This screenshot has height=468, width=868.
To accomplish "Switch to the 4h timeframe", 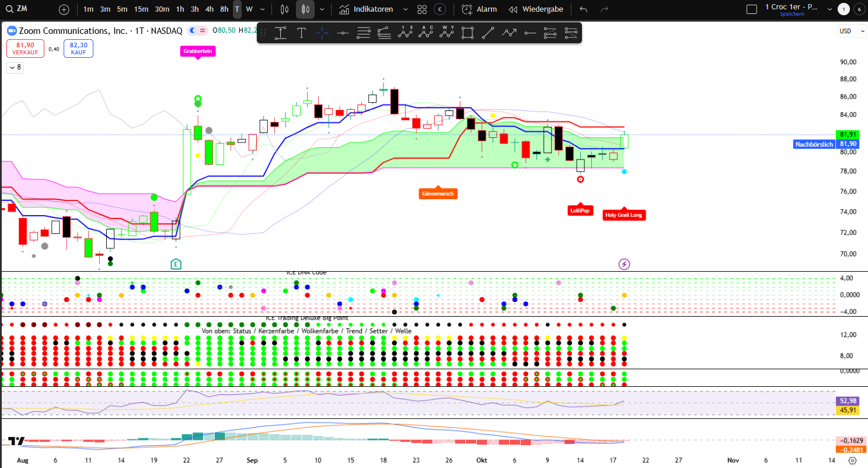I will tap(209, 9).
